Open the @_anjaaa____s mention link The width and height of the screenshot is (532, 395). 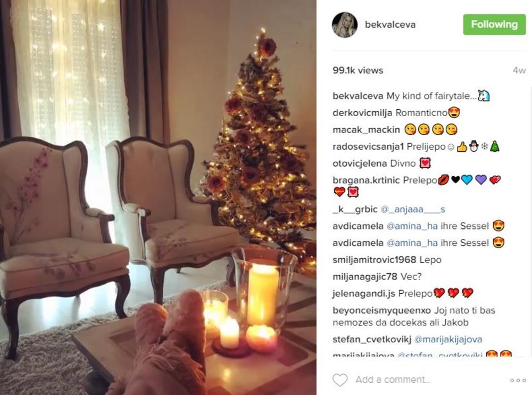tap(413, 209)
